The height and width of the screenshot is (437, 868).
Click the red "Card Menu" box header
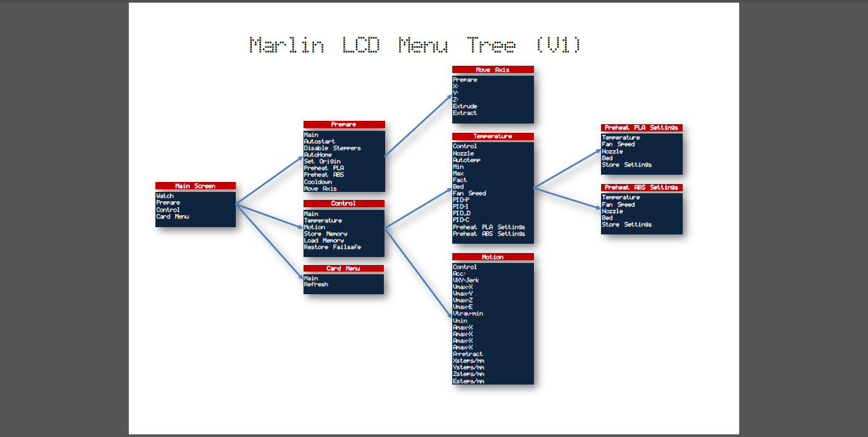[x=343, y=268]
